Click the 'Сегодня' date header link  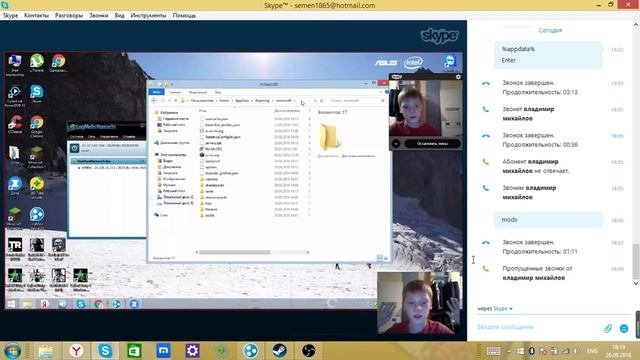pos(550,30)
